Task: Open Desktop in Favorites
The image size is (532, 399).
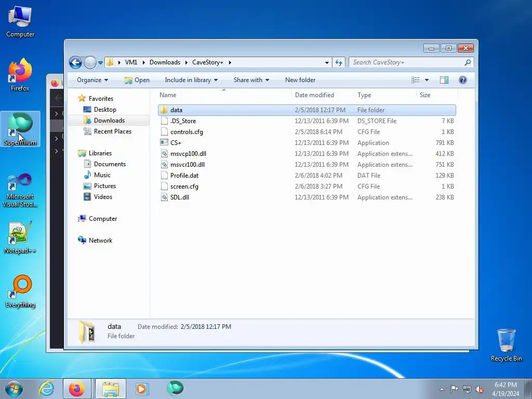Action: (x=105, y=110)
